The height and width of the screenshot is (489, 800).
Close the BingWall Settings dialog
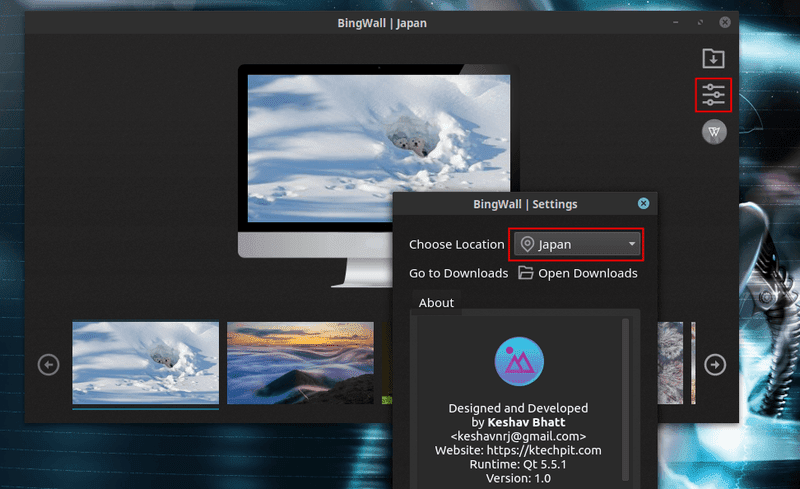(x=643, y=204)
